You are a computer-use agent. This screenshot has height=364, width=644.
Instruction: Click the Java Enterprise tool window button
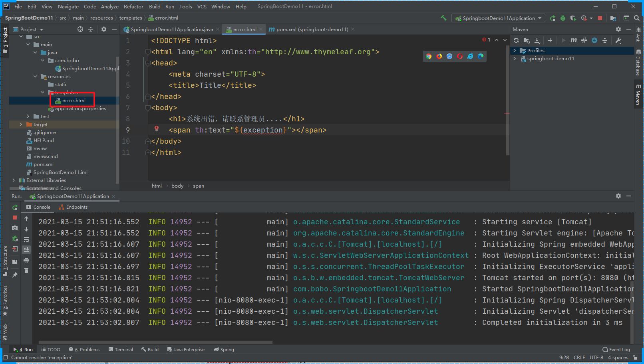click(186, 350)
